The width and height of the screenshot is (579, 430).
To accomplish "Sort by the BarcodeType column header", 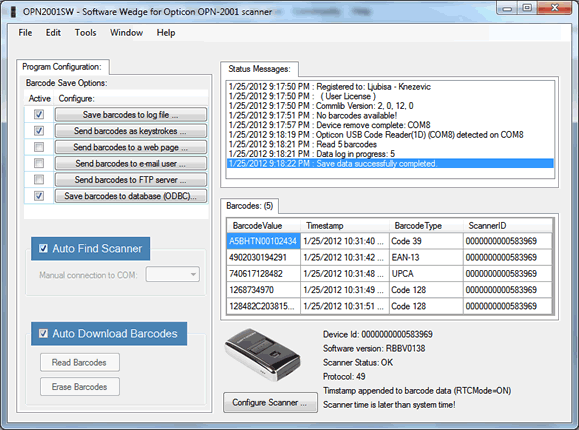I will point(426,225).
